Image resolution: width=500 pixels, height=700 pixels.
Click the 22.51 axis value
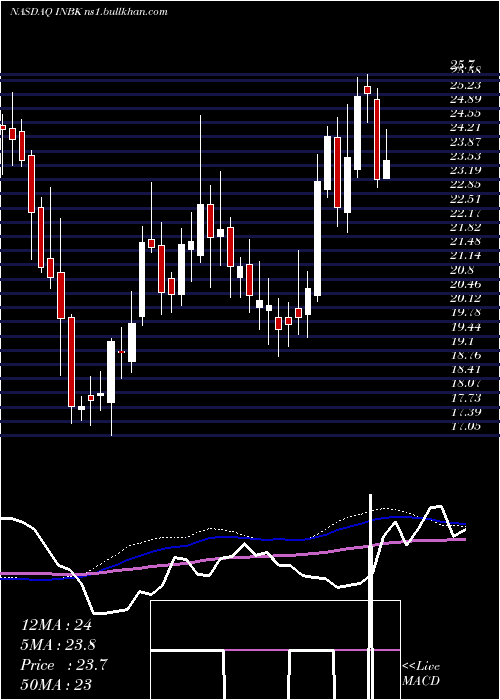tap(464, 200)
